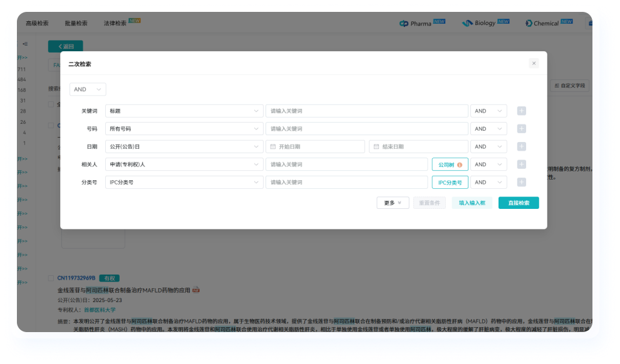Switch to the 批量检索 tab

(x=76, y=23)
